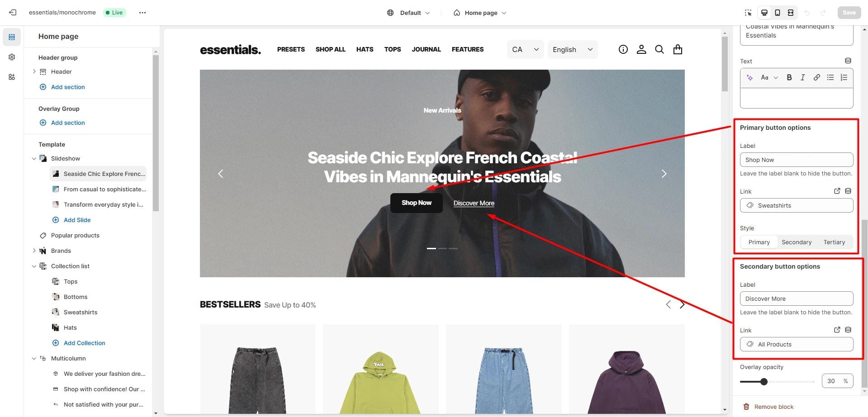Open the cart bag icon in header
This screenshot has height=417, width=868.
coord(678,49)
